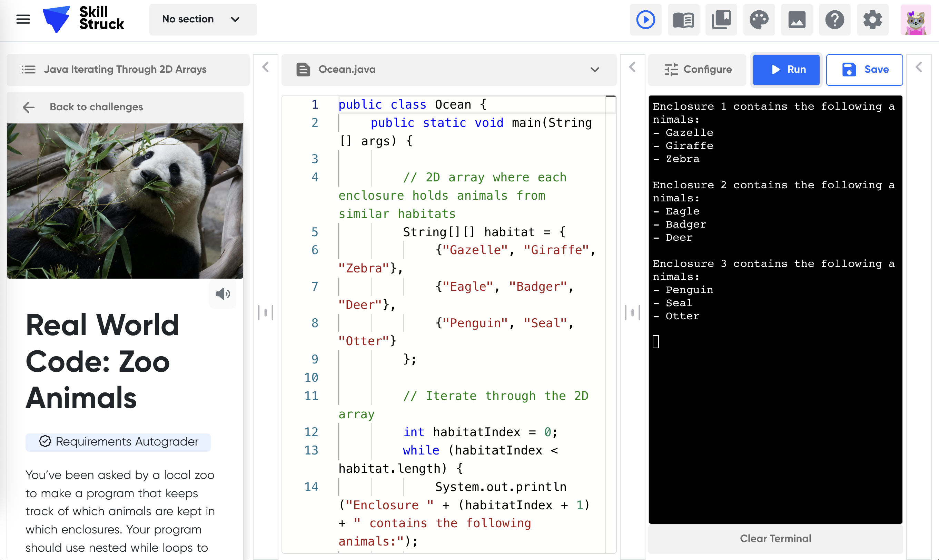Image resolution: width=939 pixels, height=560 pixels.
Task: Save the current file
Action: click(x=864, y=69)
